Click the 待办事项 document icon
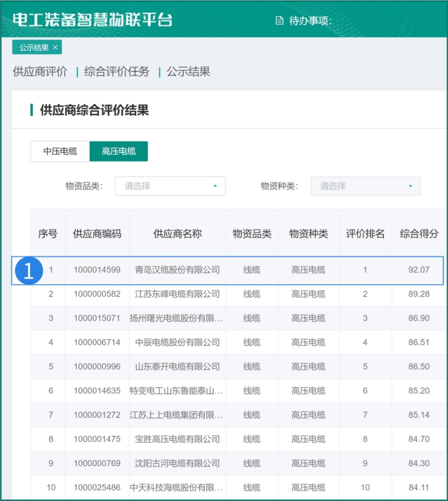Image resolution: width=448 pixels, height=501 pixels. point(280,20)
